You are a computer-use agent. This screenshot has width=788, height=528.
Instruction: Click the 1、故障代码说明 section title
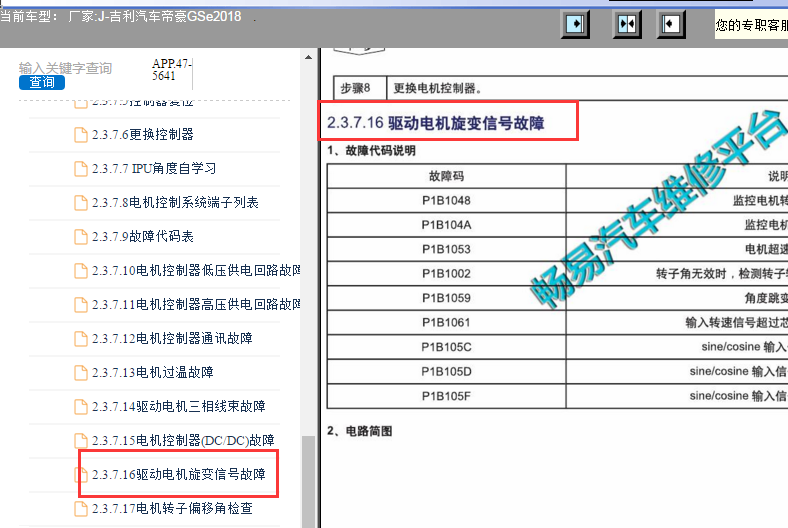coord(371,151)
